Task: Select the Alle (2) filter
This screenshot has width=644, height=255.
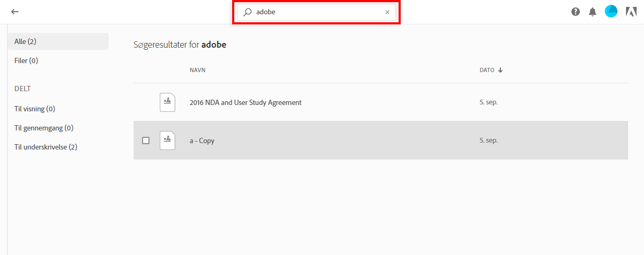Action: pos(58,41)
